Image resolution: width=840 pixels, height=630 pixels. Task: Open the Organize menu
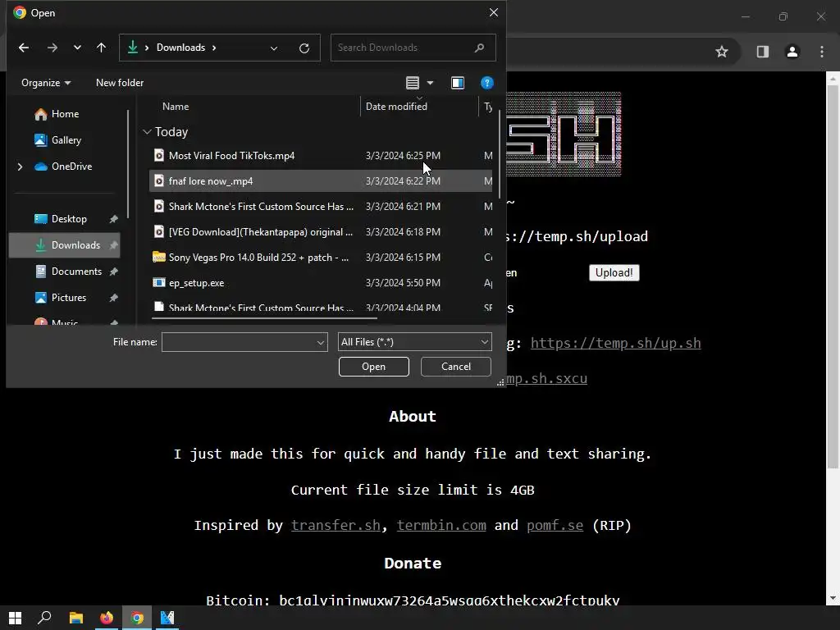46,83
